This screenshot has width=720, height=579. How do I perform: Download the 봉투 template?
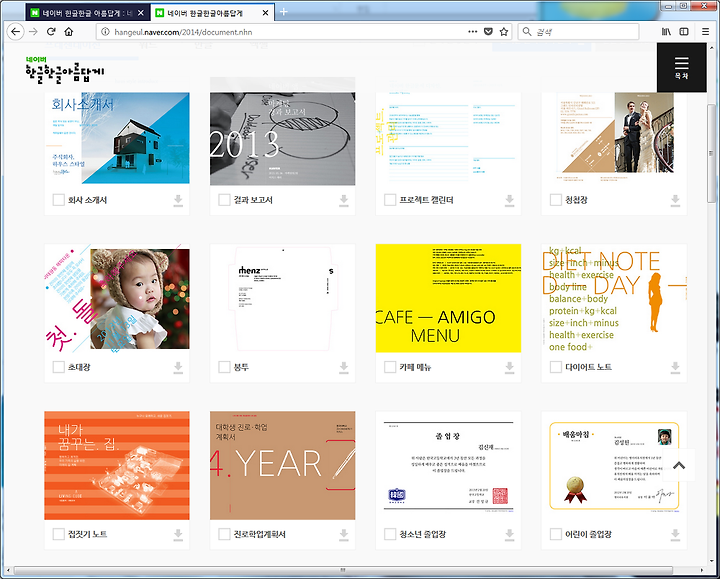pos(343,368)
